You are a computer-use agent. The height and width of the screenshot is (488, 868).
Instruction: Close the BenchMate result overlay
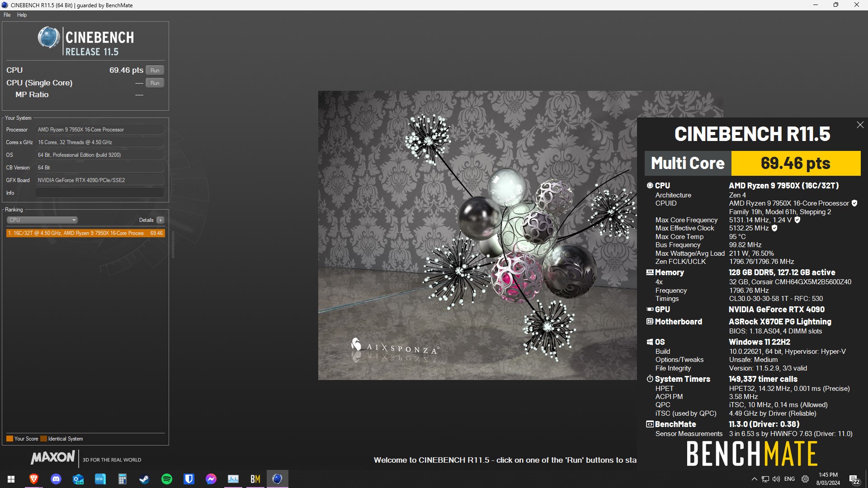[x=860, y=125]
